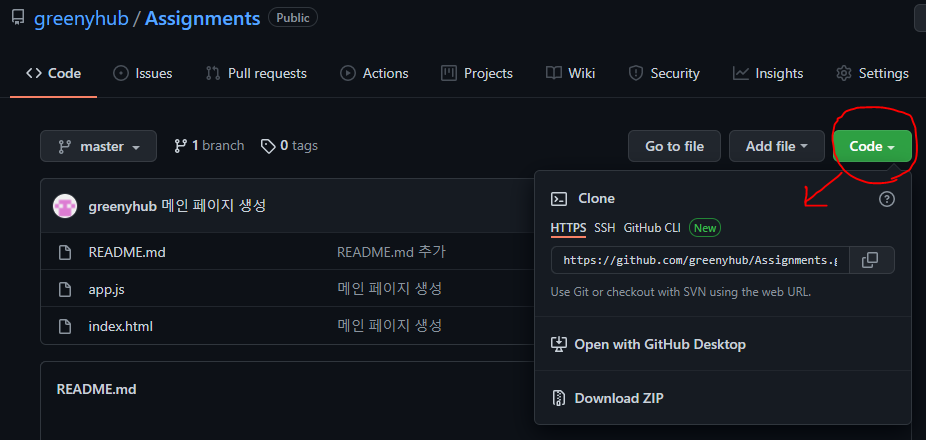Viewport: 926px width, 440px height.
Task: Open the README.md file
Action: [x=127, y=253]
